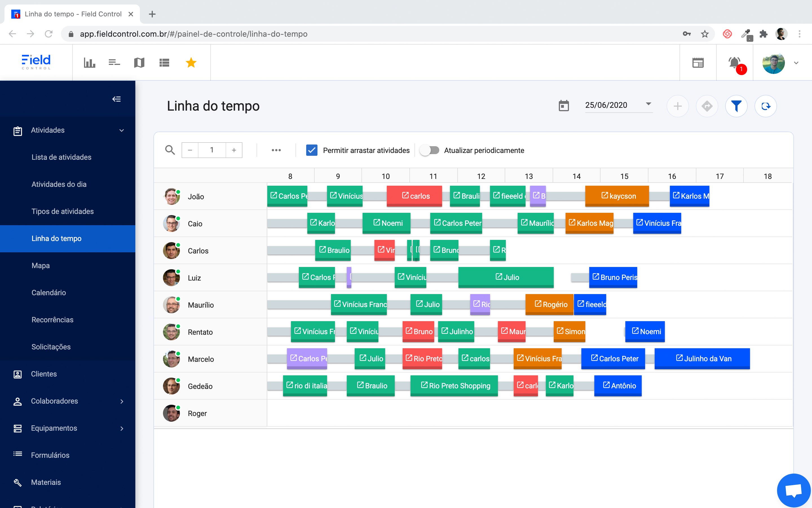Viewport: 812px width, 508px height.
Task: Open the filter funnel button
Action: coord(736,106)
